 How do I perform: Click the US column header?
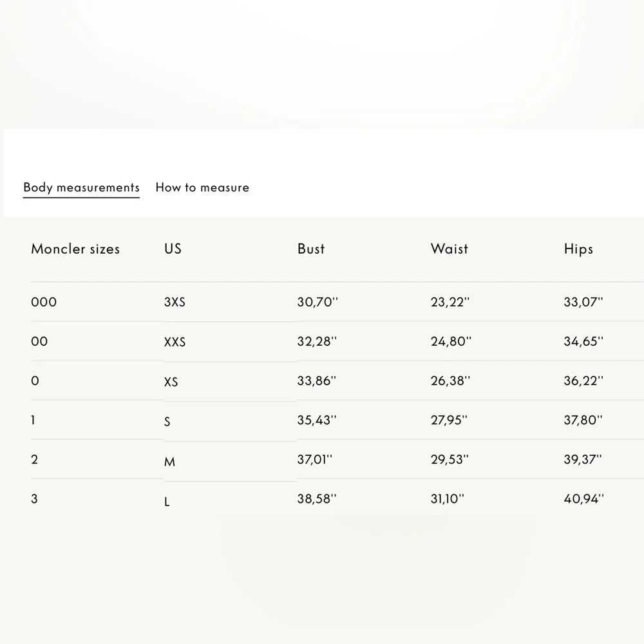(173, 249)
